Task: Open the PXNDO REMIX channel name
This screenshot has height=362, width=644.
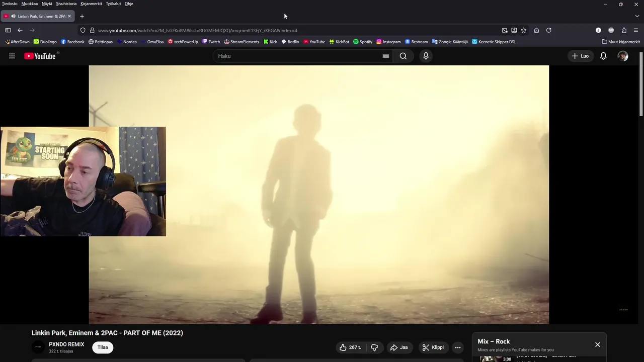Action: coord(66,344)
